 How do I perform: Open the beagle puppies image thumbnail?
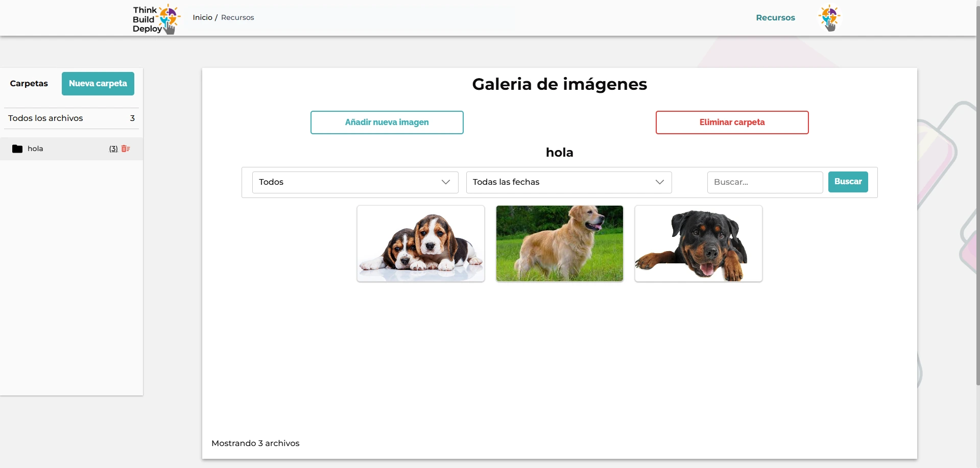421,243
